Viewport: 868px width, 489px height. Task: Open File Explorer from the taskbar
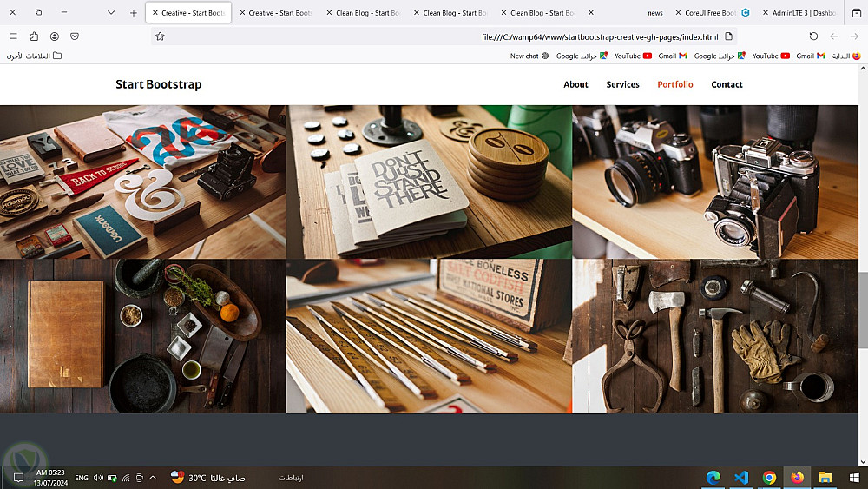pos(825,478)
